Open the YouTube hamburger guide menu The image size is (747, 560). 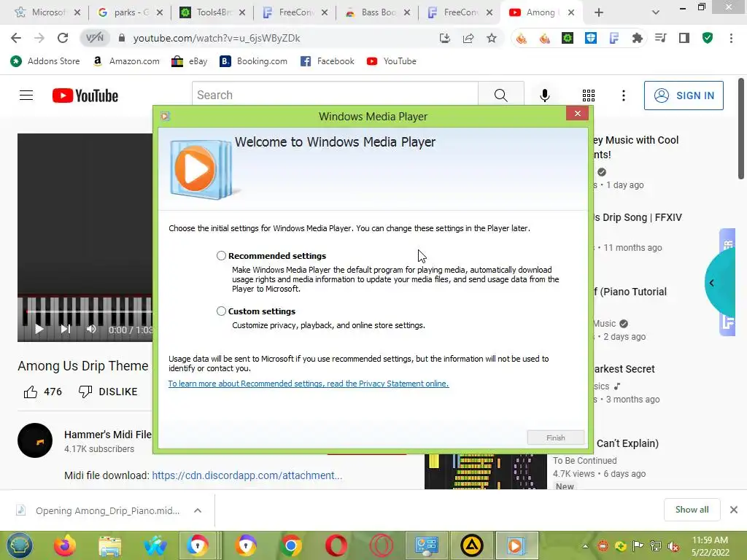26,96
